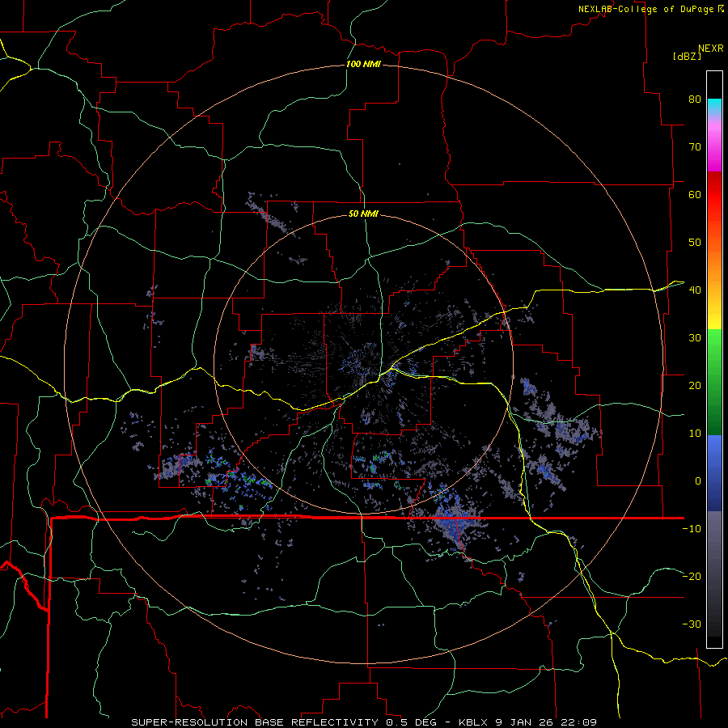Viewport: 728px width, 728px height.
Task: Click the 80 dBZ scale value
Action: (695, 99)
